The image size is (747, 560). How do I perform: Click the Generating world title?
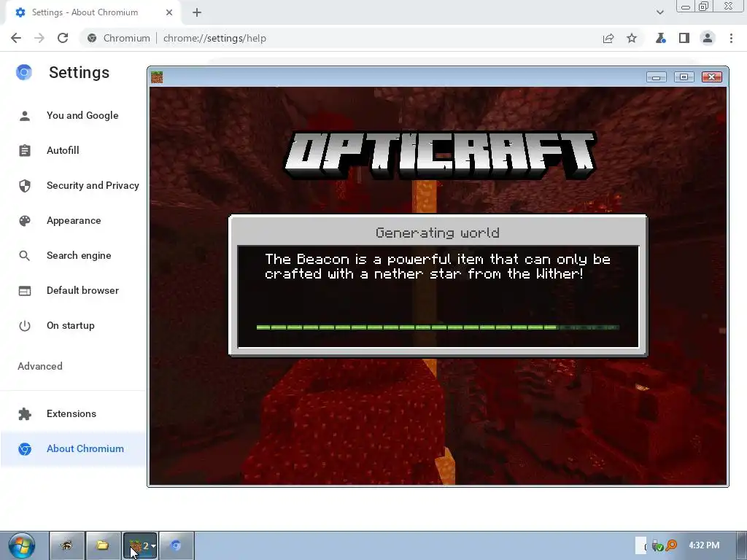coord(438,233)
